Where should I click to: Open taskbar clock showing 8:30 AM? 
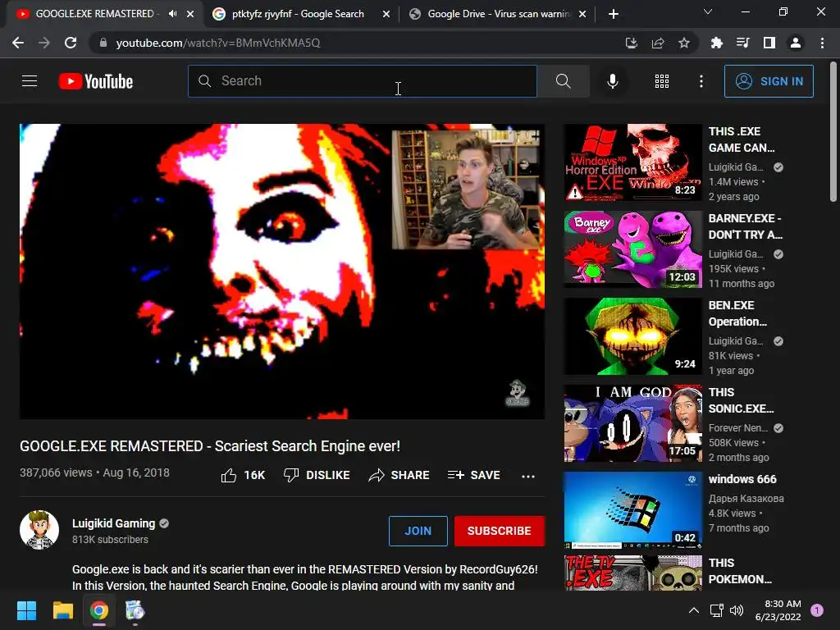tap(778, 610)
